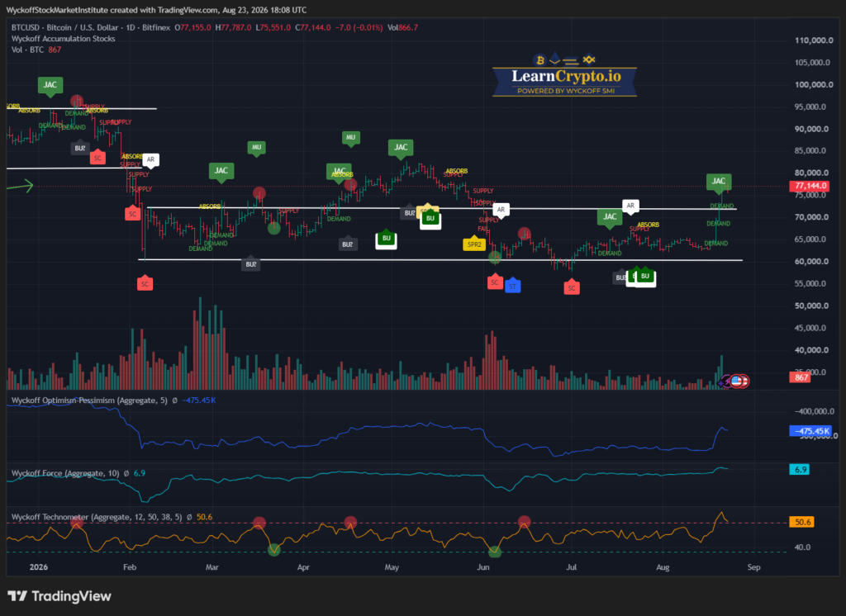Select the tallest JAC marker above May
This screenshot has width=846, height=616.
point(401,149)
